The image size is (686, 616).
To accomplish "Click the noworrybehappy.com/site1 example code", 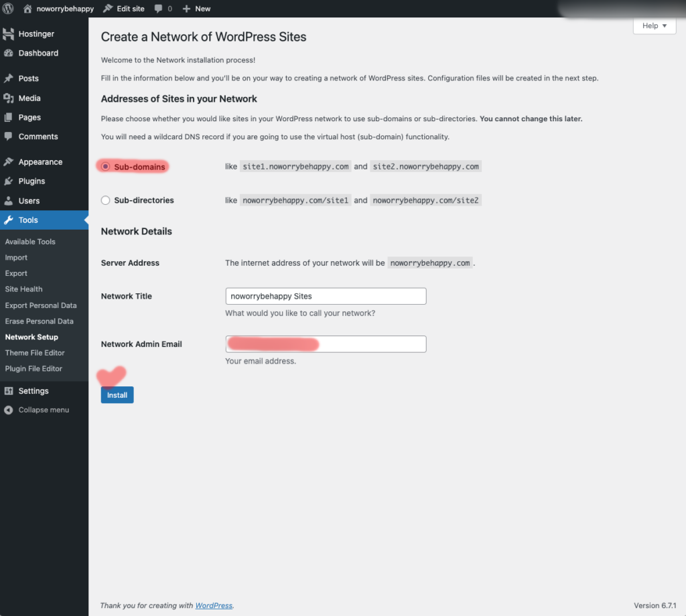I will [295, 200].
